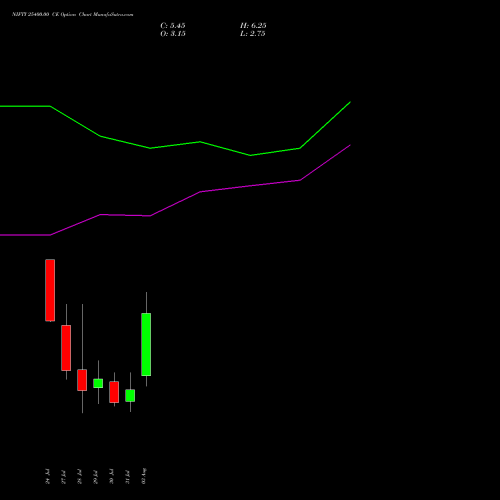This screenshot has width=500, height=500.
Task: Select the red candle for 27 Jul
Action: [66, 348]
